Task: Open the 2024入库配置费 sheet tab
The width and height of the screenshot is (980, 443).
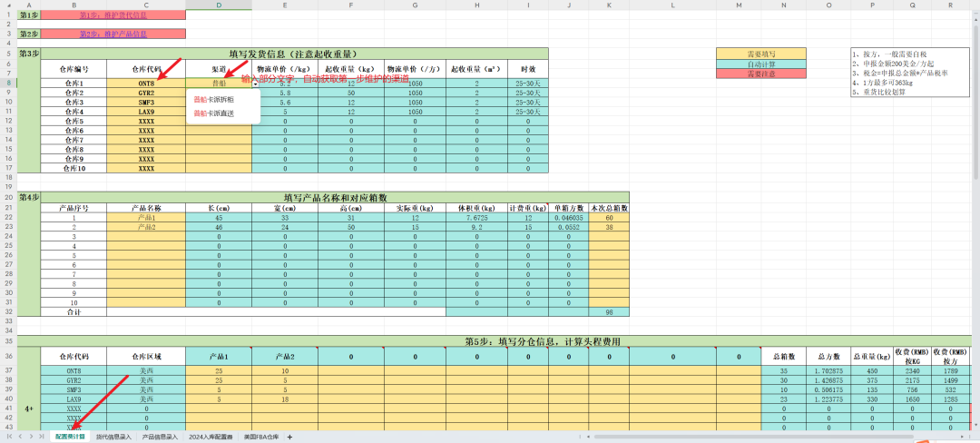Action: point(211,436)
